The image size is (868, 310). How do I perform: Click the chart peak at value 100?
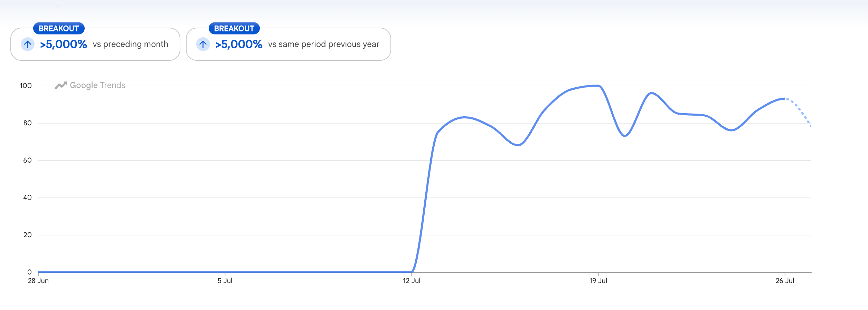[598, 86]
